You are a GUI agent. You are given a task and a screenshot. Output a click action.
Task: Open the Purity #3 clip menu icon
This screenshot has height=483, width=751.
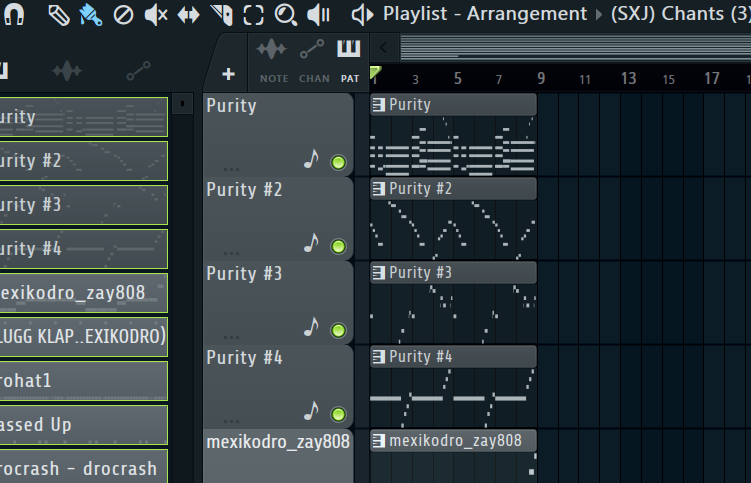click(379, 273)
